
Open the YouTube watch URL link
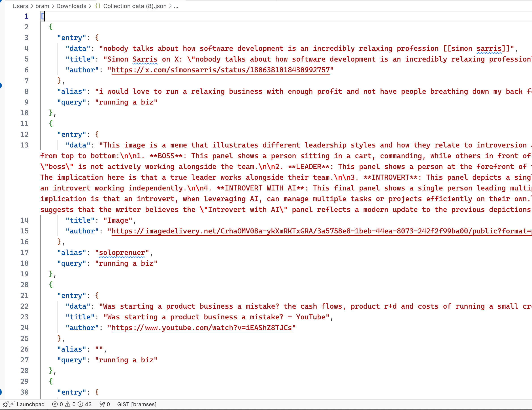coord(201,328)
